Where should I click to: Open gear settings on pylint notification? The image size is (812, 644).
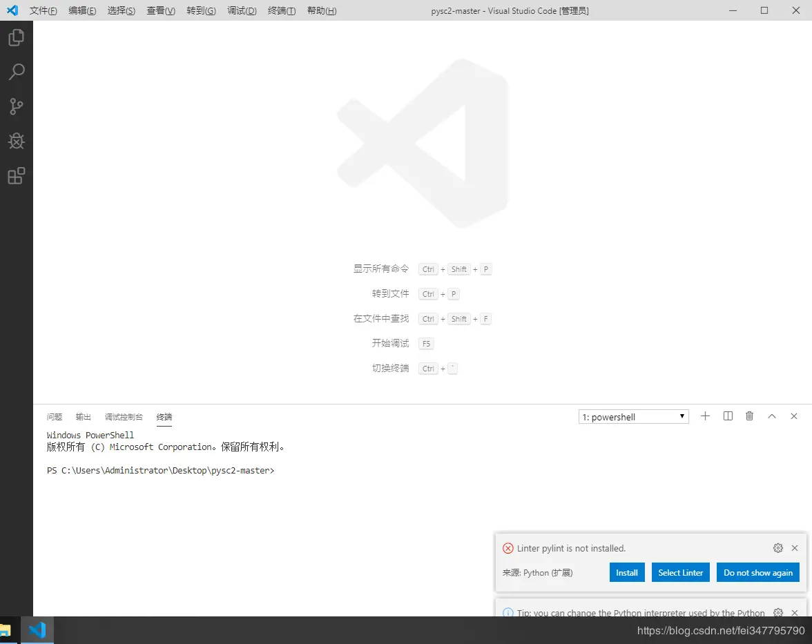777,548
